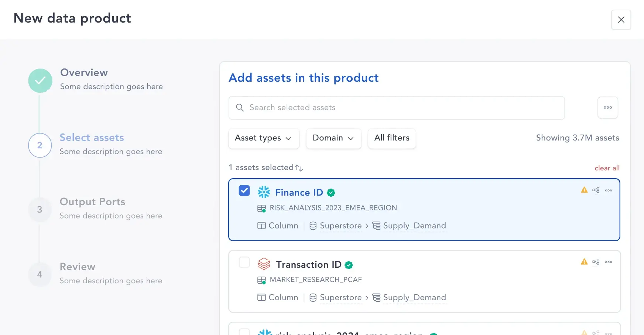The image size is (644, 335).
Task: Go to the Overview step
Action: pos(84,72)
